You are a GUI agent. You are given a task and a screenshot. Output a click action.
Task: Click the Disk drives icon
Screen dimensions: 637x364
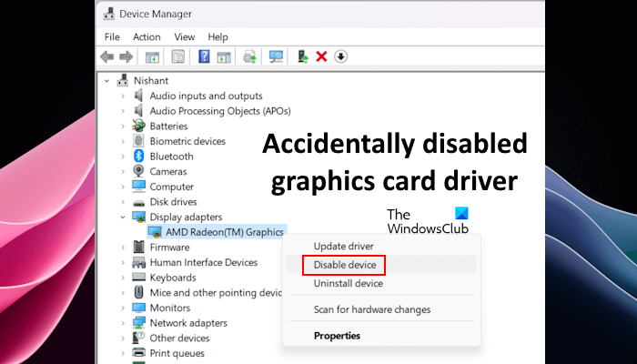(139, 202)
